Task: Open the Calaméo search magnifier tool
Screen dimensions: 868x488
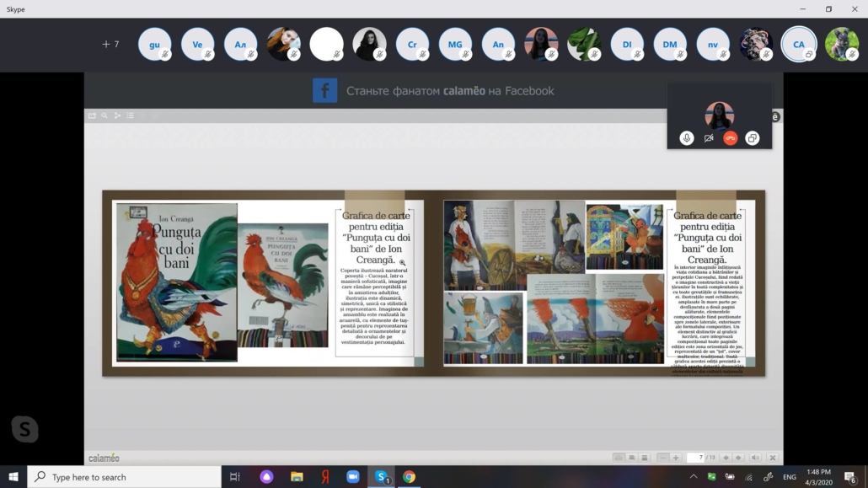Action: click(x=104, y=115)
